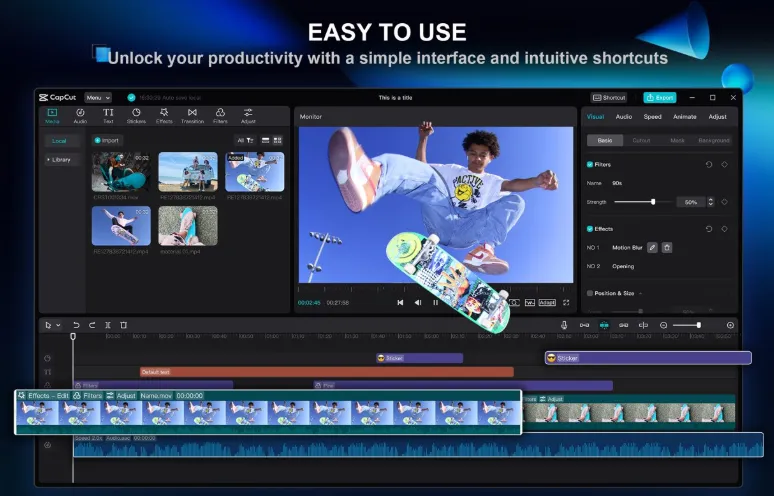Click the Adapt ratio button in Monitor

coord(547,303)
